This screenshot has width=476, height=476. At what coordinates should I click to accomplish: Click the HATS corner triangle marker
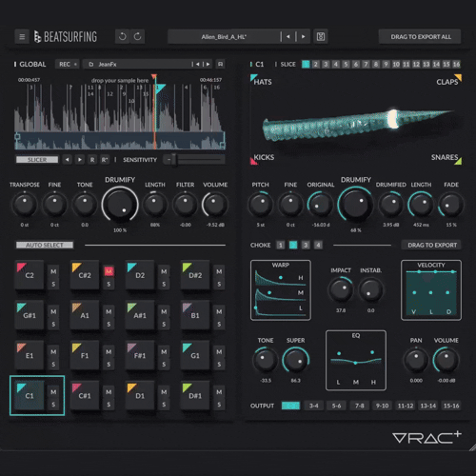pyautogui.click(x=253, y=77)
